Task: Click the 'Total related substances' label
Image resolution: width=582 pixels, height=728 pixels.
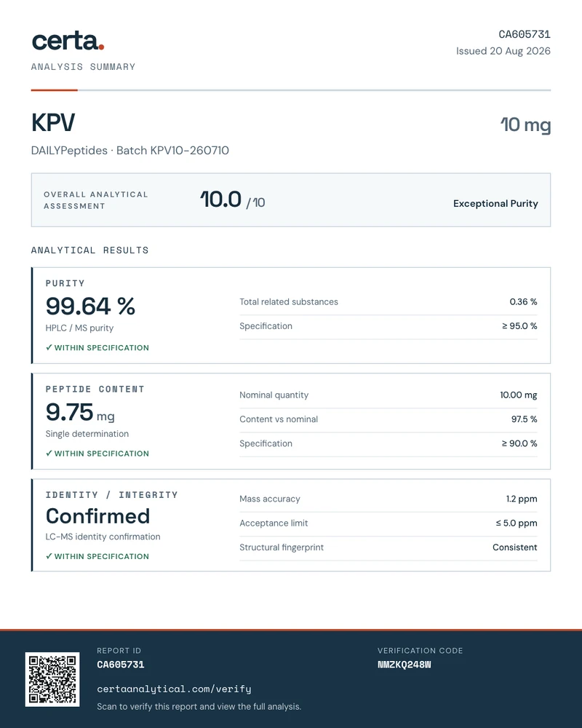Action: [x=289, y=302]
